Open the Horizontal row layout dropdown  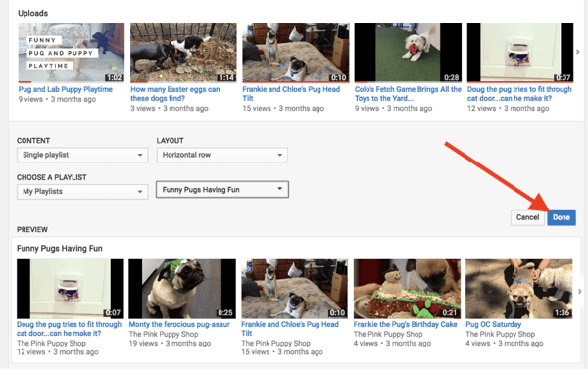(x=222, y=155)
